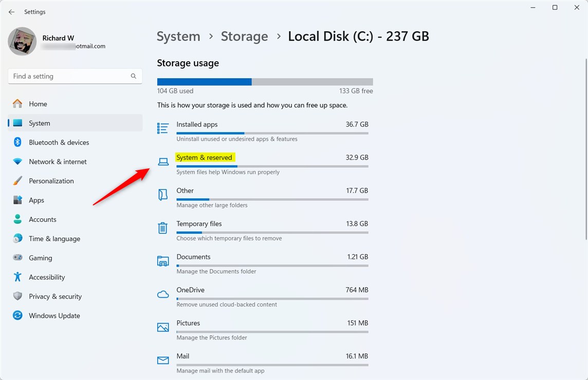Click the Other large folders icon
Image resolution: width=588 pixels, height=380 pixels.
163,195
